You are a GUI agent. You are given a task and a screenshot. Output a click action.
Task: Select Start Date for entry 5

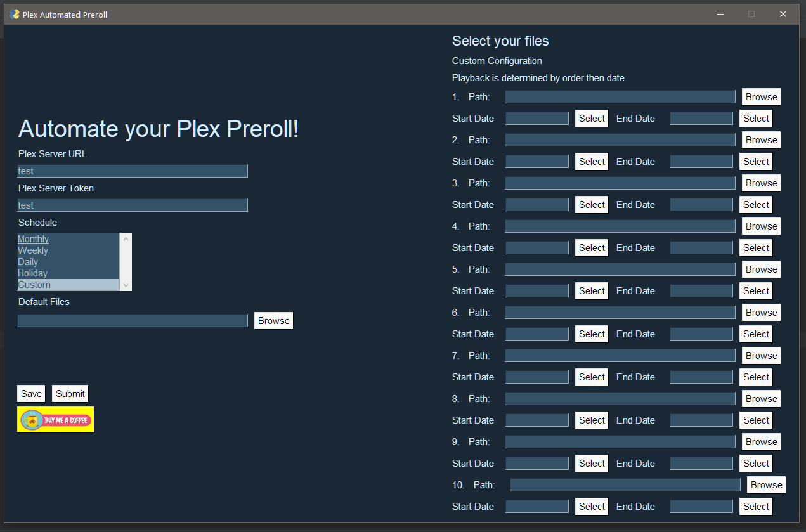point(592,290)
